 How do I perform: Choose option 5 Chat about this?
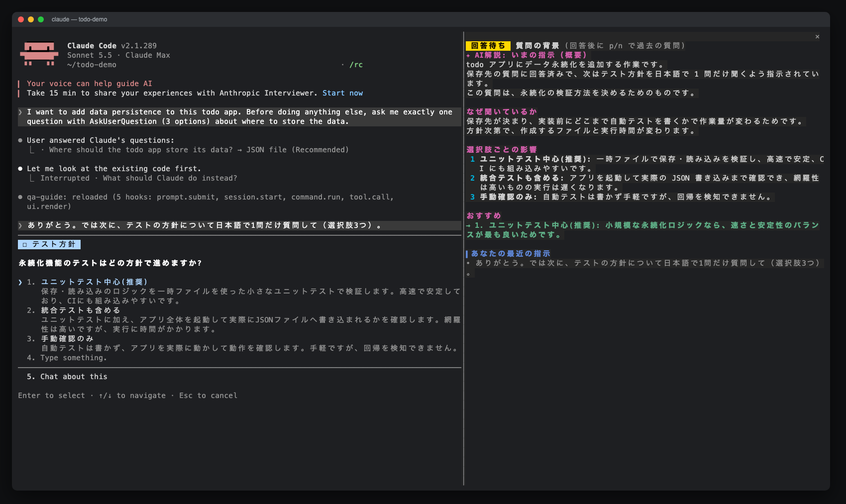pyautogui.click(x=67, y=377)
